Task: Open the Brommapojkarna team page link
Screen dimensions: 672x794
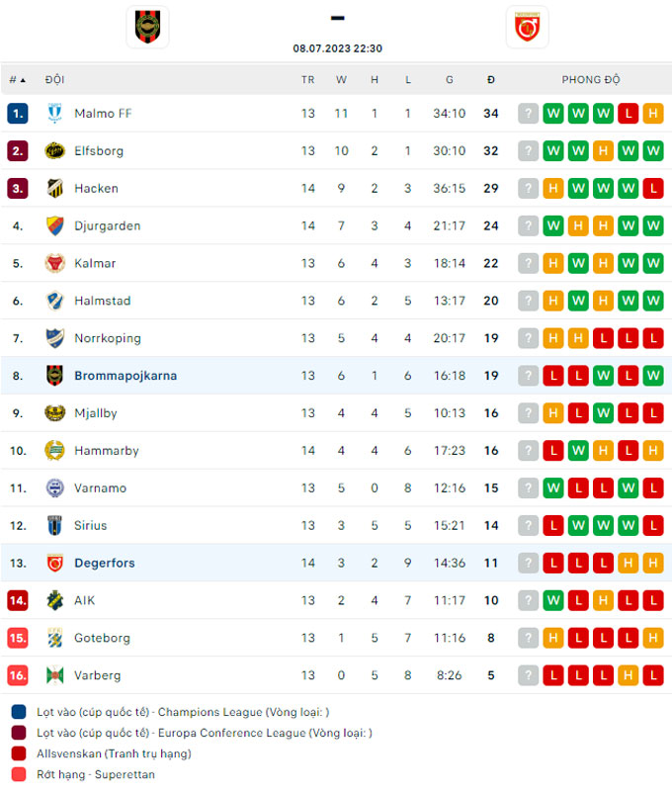Action: (x=125, y=376)
